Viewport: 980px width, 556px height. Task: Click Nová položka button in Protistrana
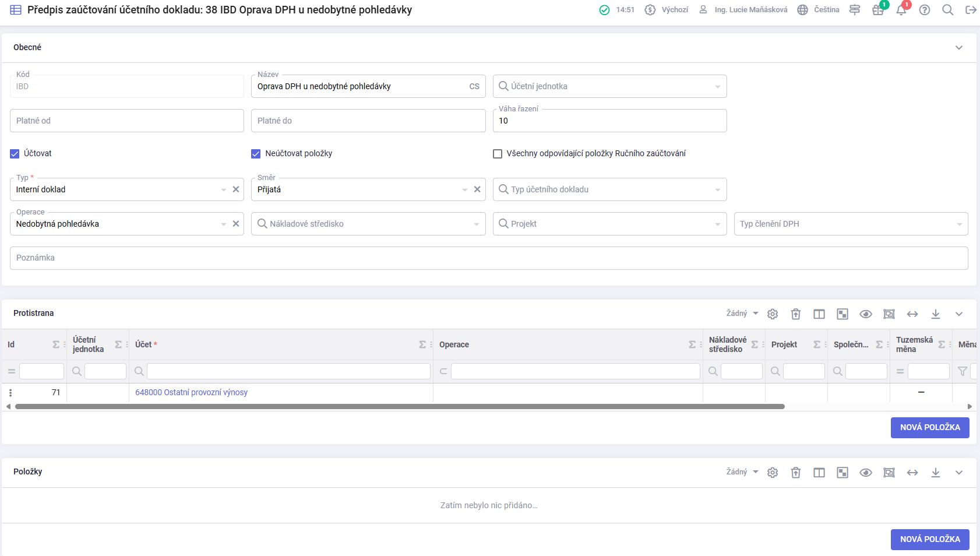930,428
